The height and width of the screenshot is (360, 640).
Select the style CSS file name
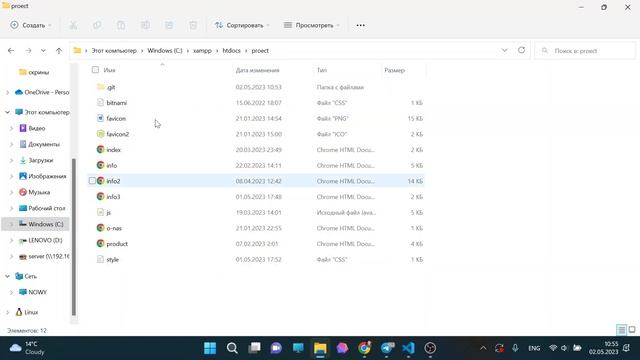pos(113,260)
